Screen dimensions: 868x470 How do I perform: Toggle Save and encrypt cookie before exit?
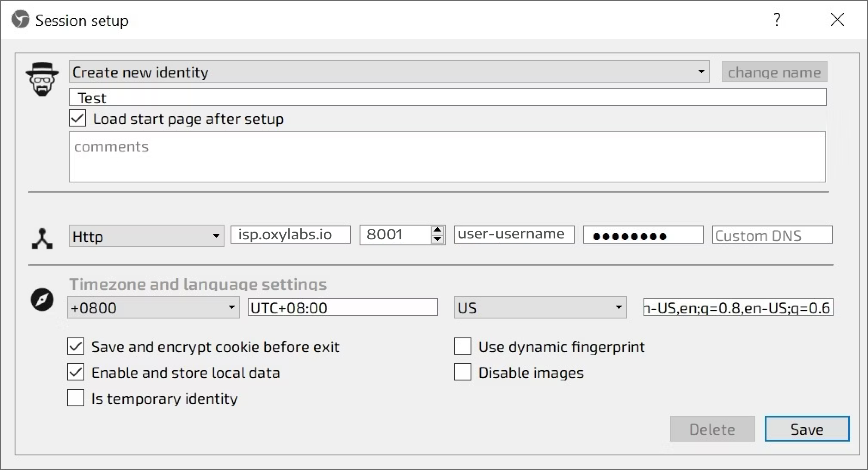coord(76,346)
